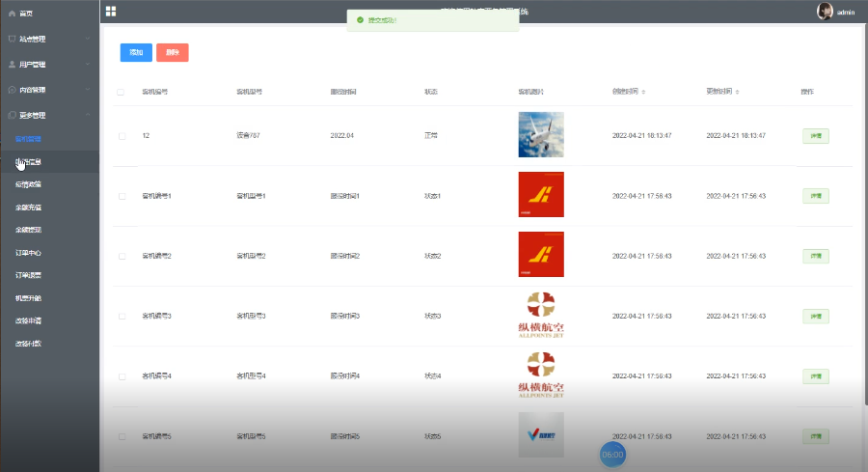Open 余额充值 in the sidebar
The width and height of the screenshot is (868, 472).
point(49,208)
